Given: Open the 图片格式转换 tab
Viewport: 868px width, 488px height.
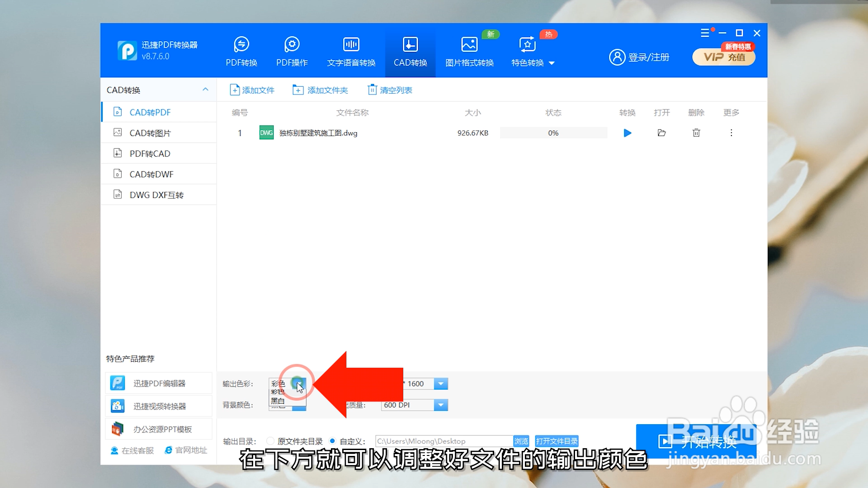Looking at the screenshot, I should click(469, 52).
